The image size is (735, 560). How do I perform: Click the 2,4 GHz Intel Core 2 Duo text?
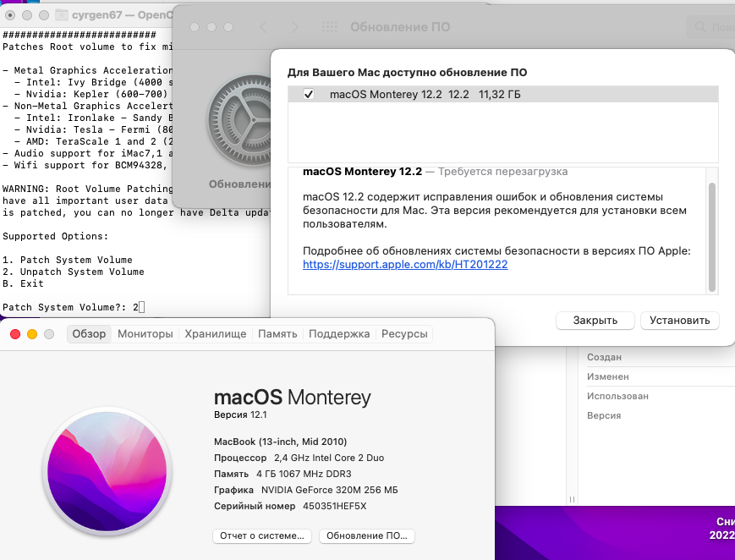(x=329, y=458)
